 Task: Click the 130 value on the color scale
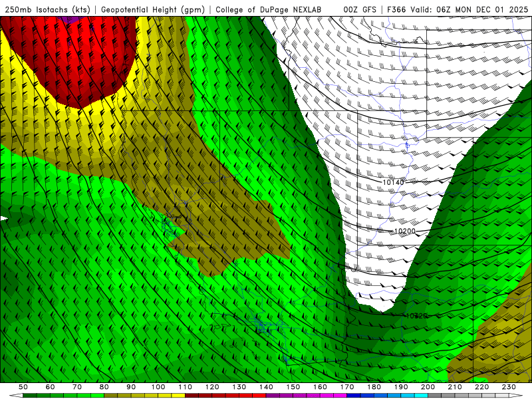pyautogui.click(x=239, y=387)
